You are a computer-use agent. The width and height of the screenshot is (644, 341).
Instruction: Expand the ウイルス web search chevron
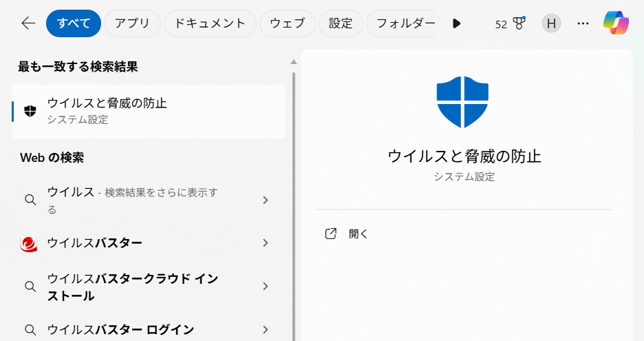266,200
